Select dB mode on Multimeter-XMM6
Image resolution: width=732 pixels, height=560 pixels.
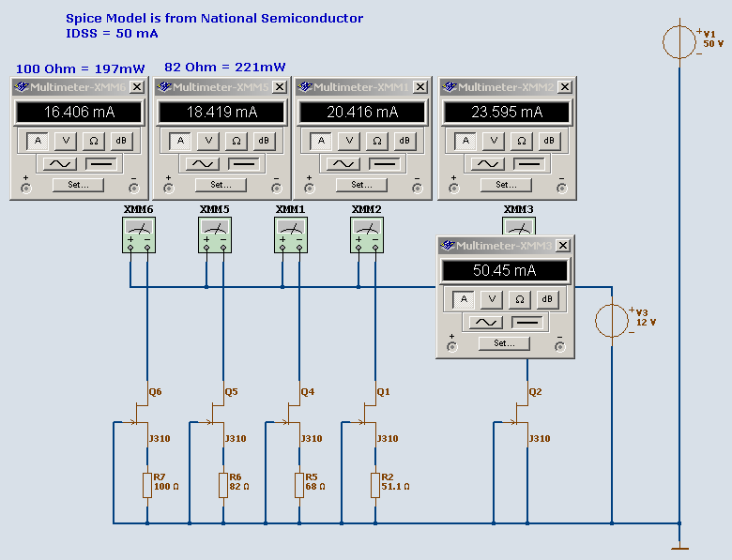coord(121,141)
